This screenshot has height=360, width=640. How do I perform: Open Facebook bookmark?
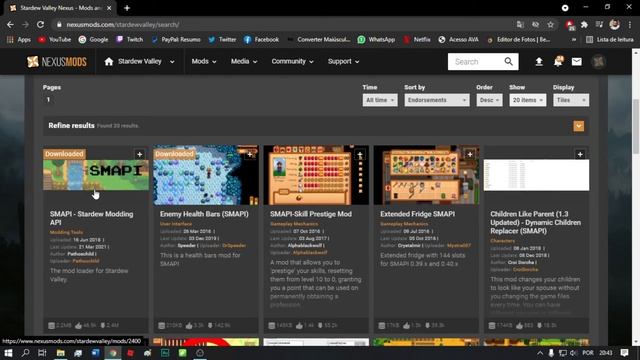pyautogui.click(x=261, y=40)
